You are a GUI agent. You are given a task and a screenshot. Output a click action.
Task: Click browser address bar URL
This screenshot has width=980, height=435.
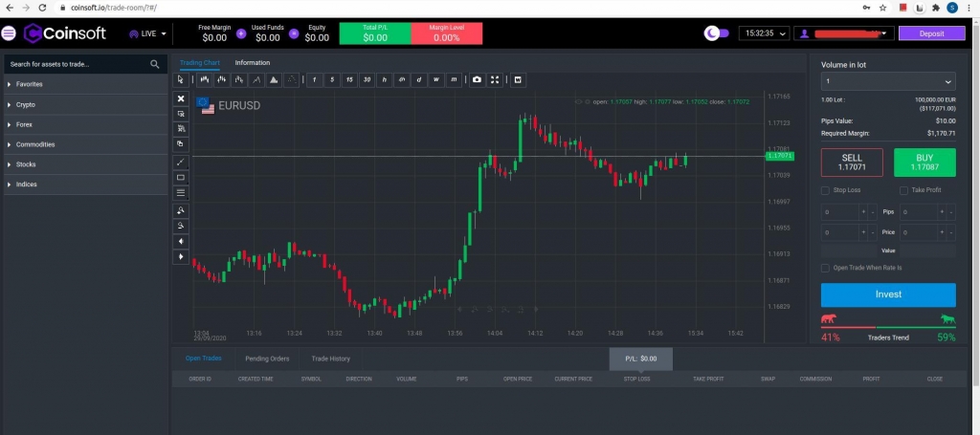click(114, 8)
